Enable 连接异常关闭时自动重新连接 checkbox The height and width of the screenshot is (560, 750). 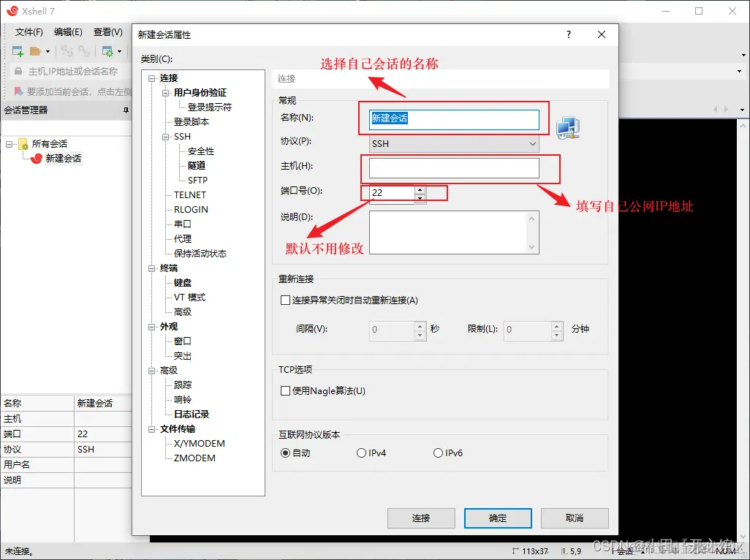pyautogui.click(x=284, y=300)
